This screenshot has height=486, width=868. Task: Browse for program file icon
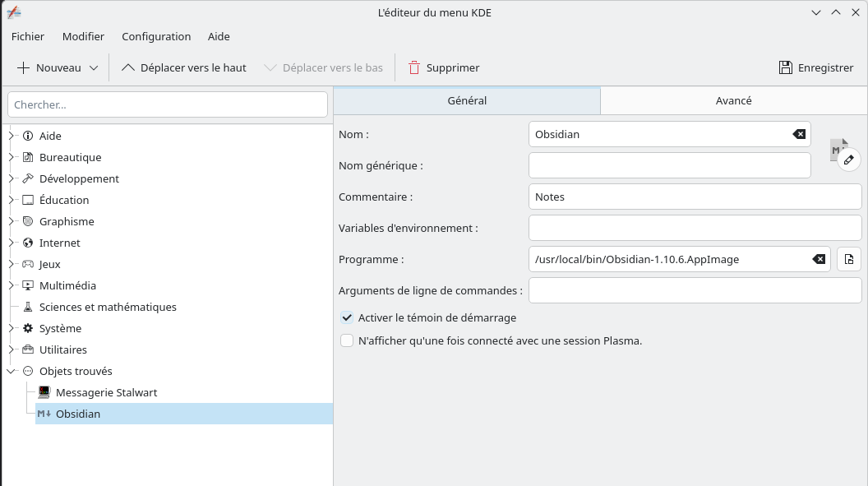(848, 259)
